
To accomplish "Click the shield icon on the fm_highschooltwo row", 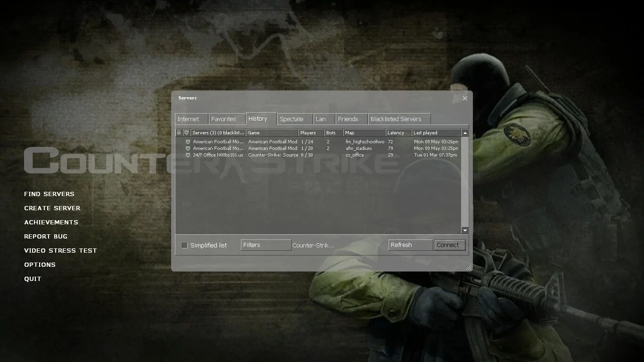I will (x=188, y=141).
